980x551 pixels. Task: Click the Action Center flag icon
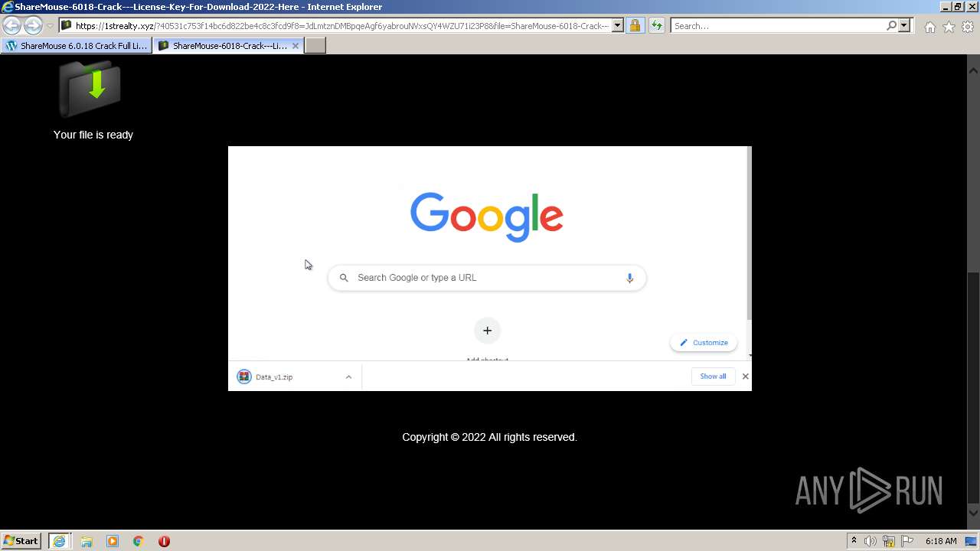pyautogui.click(x=907, y=541)
